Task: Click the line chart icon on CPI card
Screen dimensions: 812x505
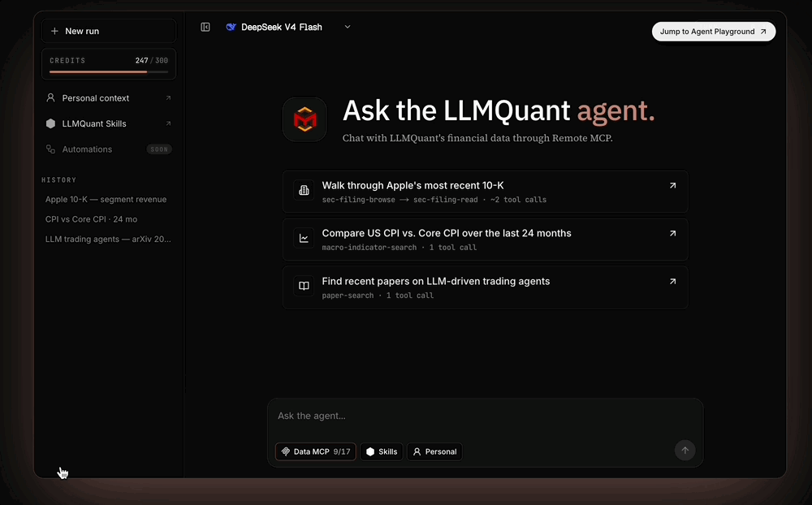Action: tap(304, 238)
